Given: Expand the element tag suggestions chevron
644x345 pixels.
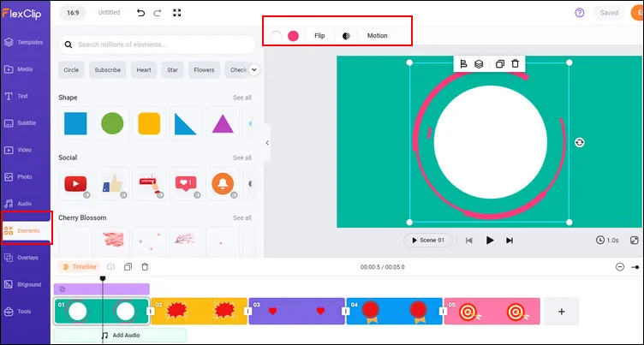Looking at the screenshot, I should pyautogui.click(x=253, y=70).
